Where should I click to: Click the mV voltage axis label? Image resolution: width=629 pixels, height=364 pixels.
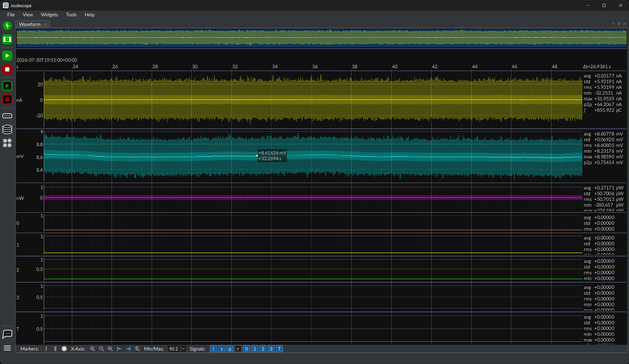(x=20, y=156)
